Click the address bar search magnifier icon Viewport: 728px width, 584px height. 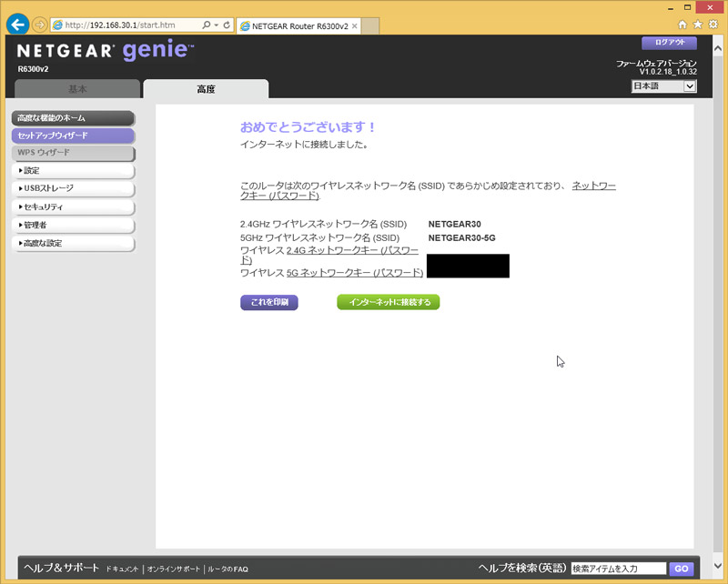[207, 25]
